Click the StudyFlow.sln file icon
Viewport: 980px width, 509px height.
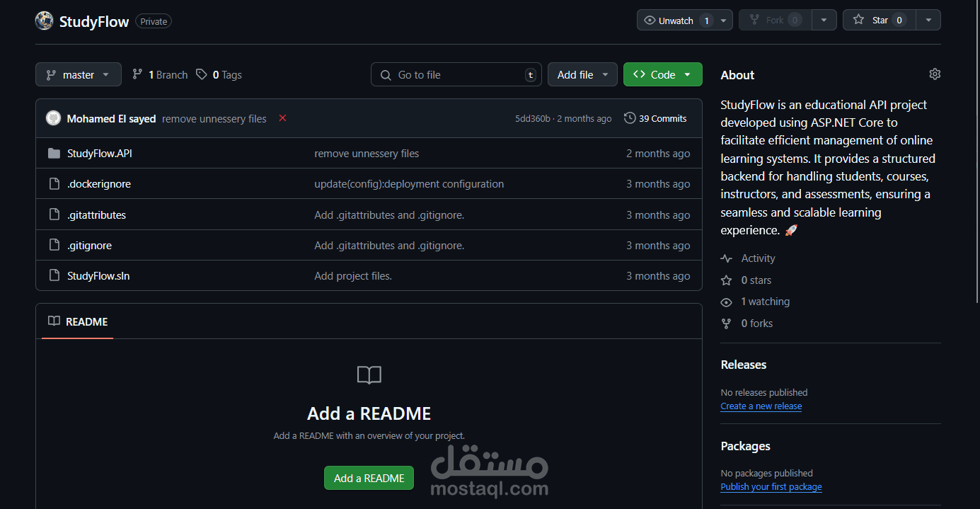click(54, 276)
